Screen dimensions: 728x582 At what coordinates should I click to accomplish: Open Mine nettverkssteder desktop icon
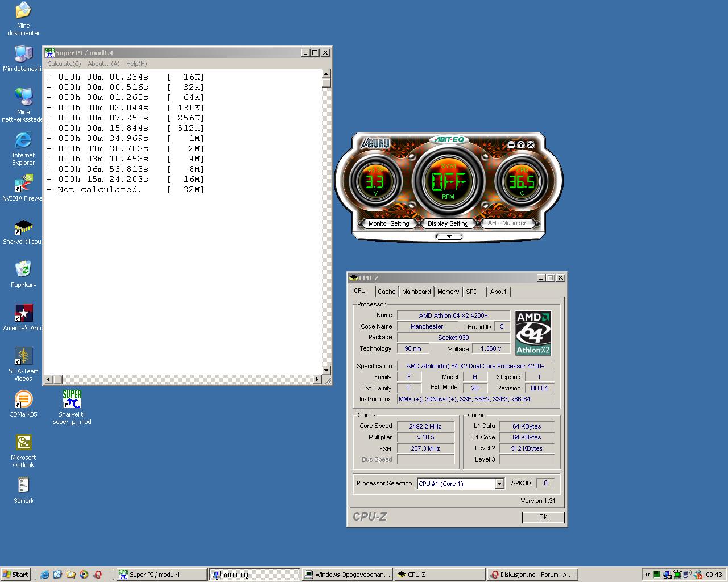click(23, 105)
